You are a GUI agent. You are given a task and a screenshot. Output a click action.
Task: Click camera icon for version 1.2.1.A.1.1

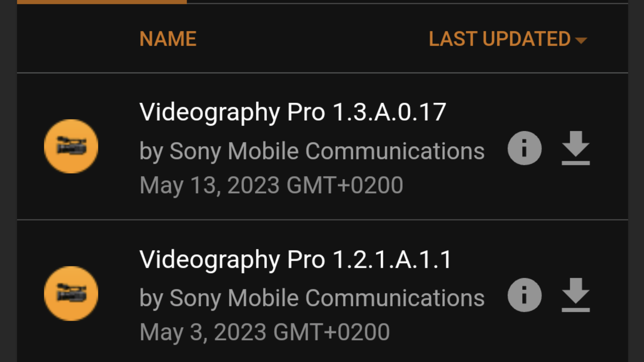pyautogui.click(x=71, y=293)
